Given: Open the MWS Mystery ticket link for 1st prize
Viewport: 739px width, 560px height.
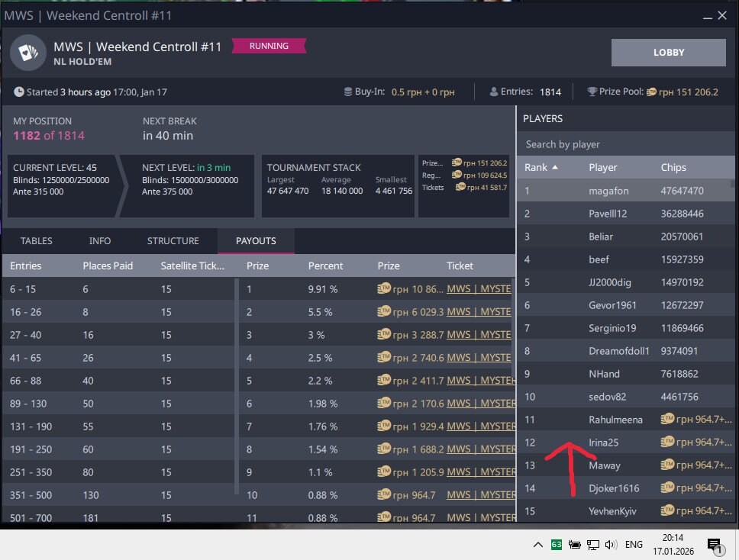Looking at the screenshot, I should [479, 289].
